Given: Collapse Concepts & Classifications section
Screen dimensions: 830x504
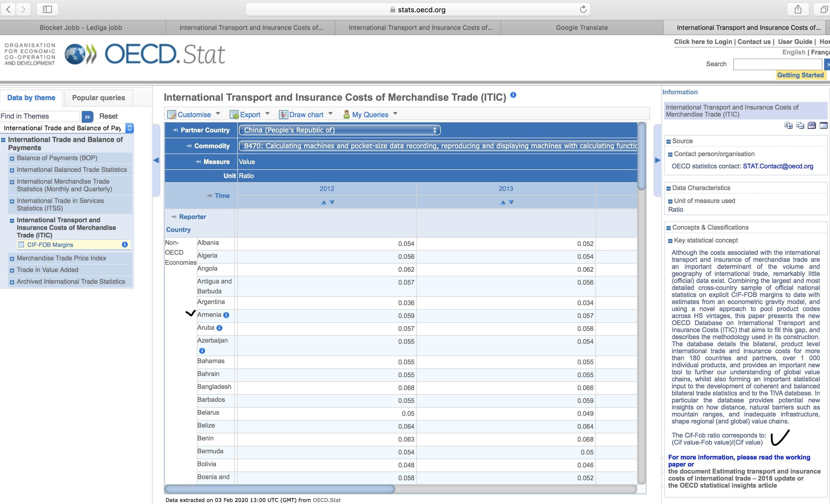Looking at the screenshot, I should [x=669, y=228].
